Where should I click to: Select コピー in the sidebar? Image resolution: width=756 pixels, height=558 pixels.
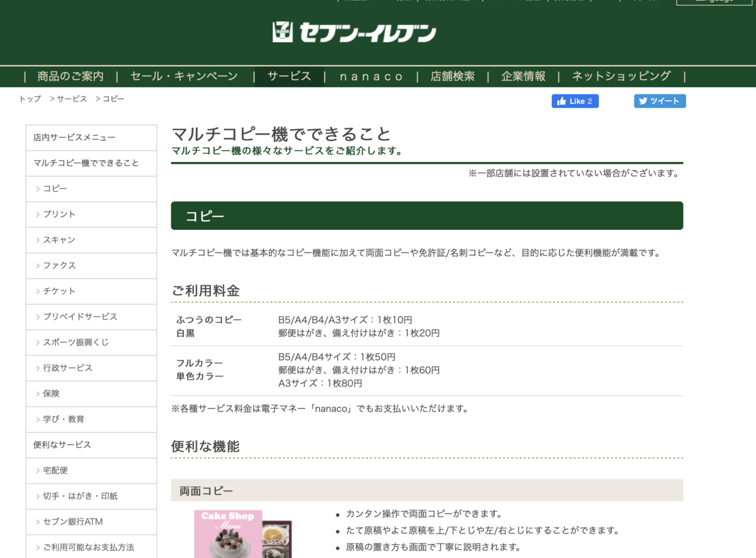pos(91,189)
